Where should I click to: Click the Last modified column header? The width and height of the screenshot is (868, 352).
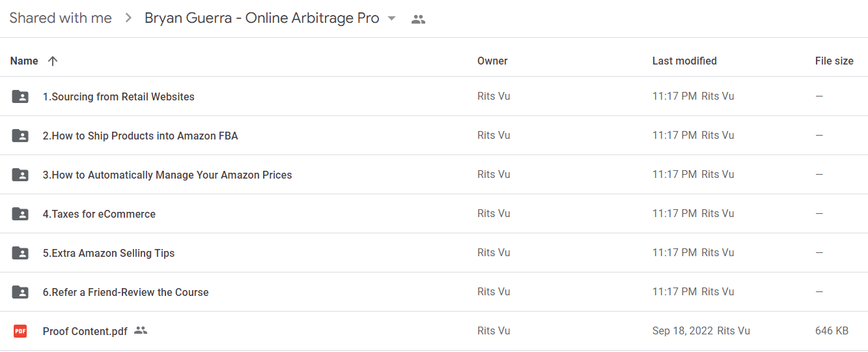coord(684,61)
